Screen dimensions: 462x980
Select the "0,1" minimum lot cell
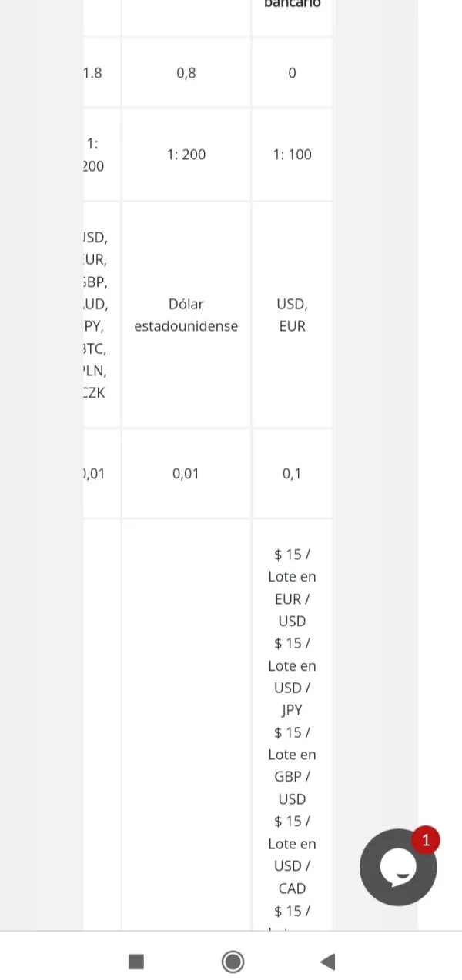292,474
